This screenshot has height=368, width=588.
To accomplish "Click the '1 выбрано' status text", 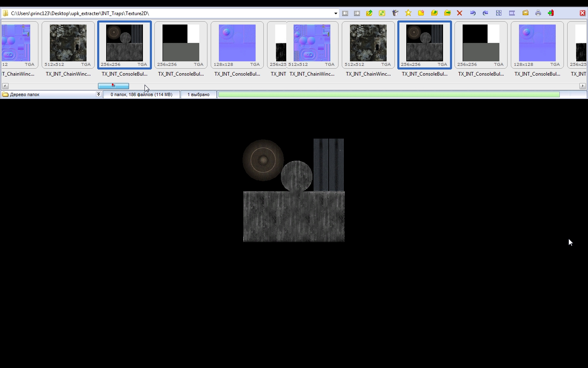I will 198,94.
